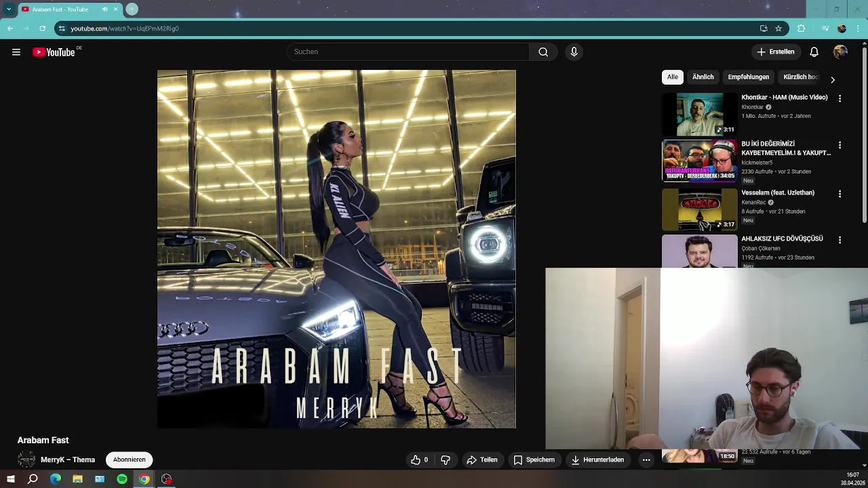Image resolution: width=868 pixels, height=488 pixels.
Task: Download video with Herunterladen button
Action: (597, 460)
